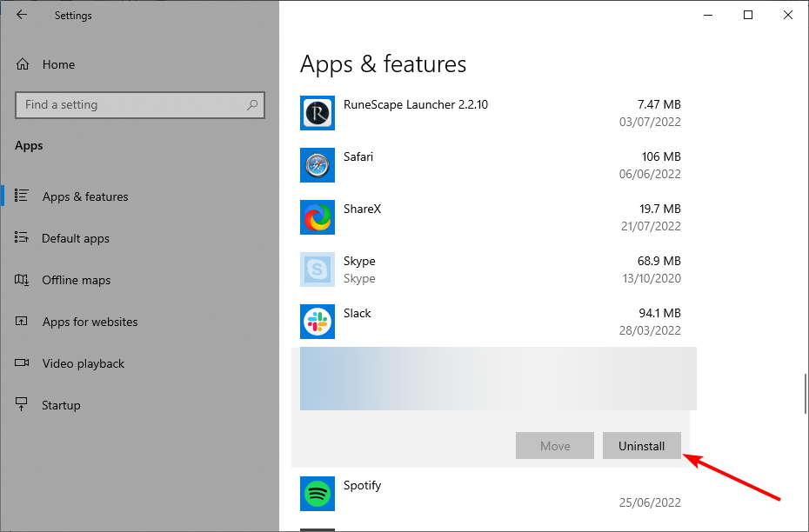Click the 25/06/2022 install date
Screen dimensions: 809x532
tap(650, 502)
